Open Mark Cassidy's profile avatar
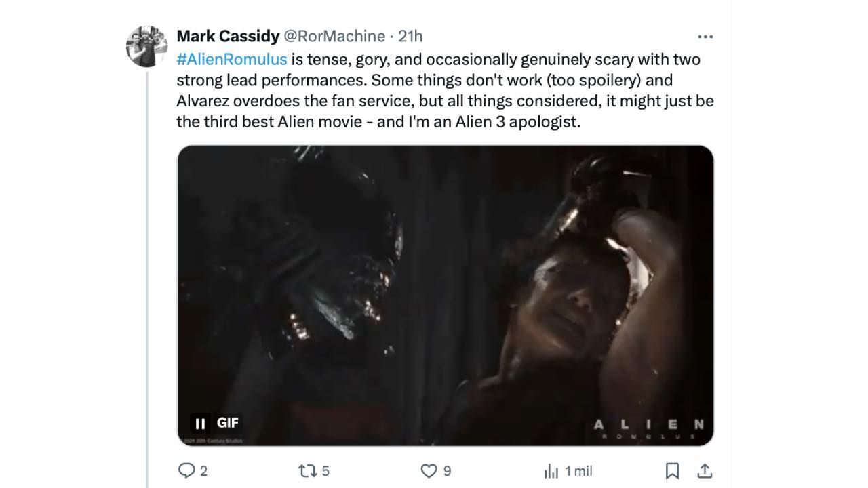Screen dimensions: 868x488 (146, 46)
